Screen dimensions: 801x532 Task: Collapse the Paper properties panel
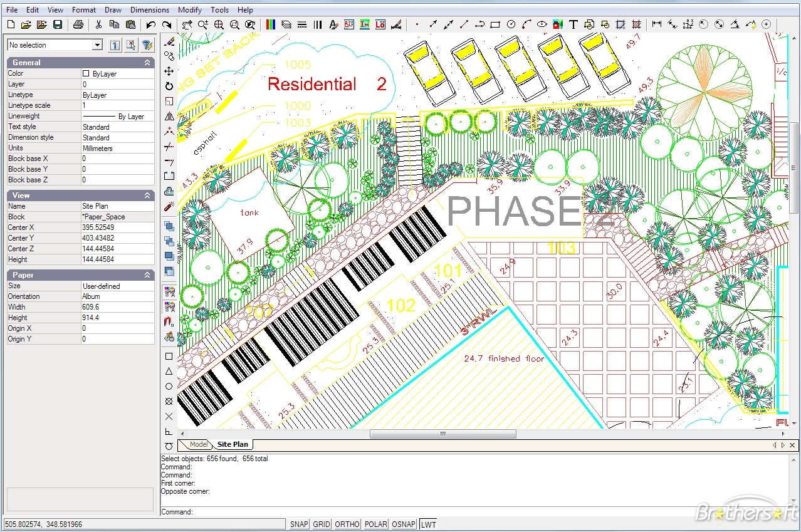(147, 274)
